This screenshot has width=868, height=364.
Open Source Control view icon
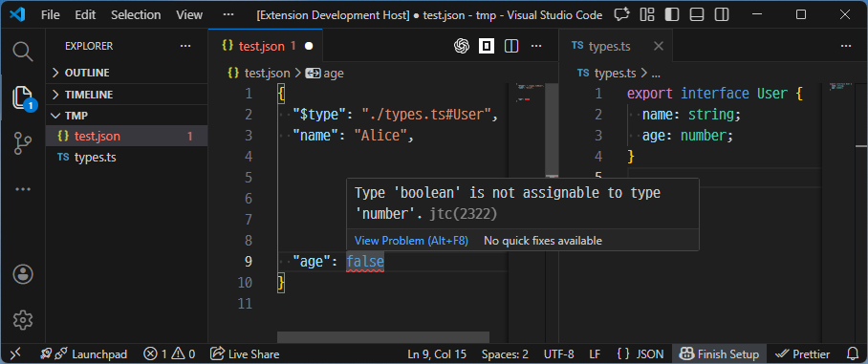(23, 143)
